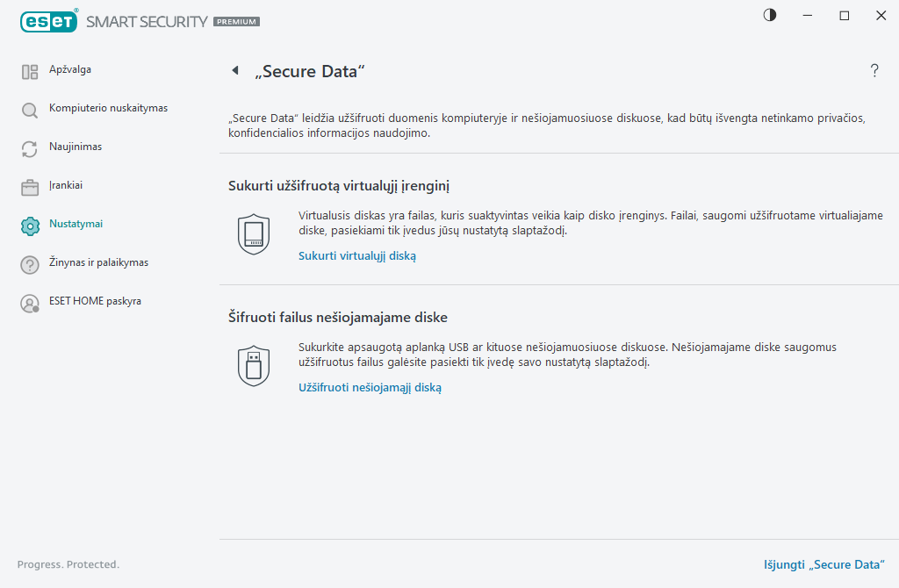Viewport: 899px width, 588px height.
Task: Click the Naujinimas update arrows icon
Action: pos(29,147)
